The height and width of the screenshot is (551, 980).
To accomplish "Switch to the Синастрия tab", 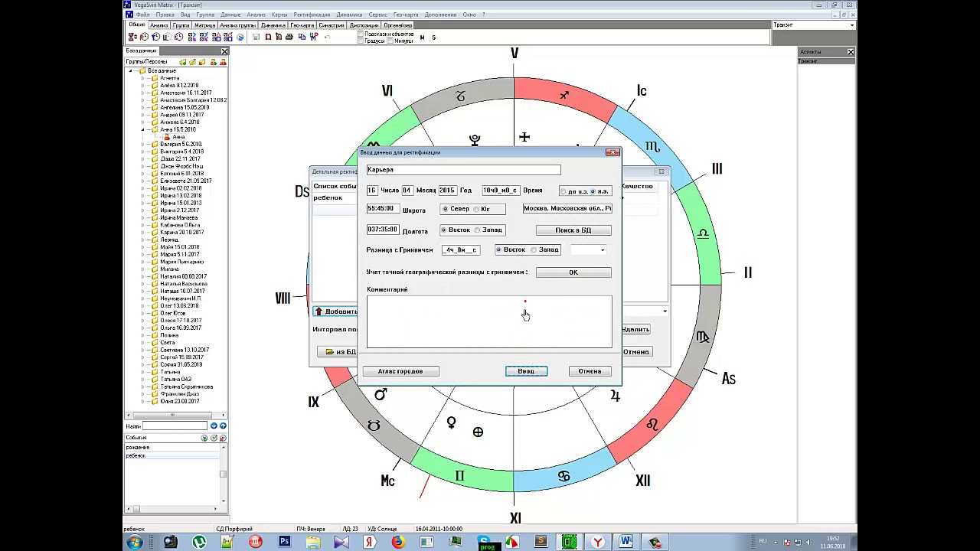I will [332, 25].
